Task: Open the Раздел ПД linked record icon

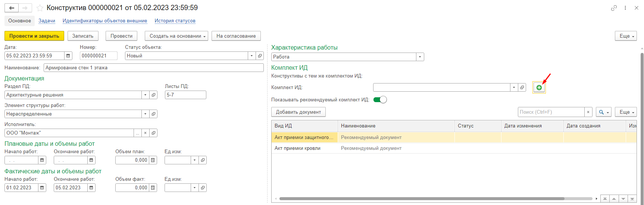Action: (153, 95)
